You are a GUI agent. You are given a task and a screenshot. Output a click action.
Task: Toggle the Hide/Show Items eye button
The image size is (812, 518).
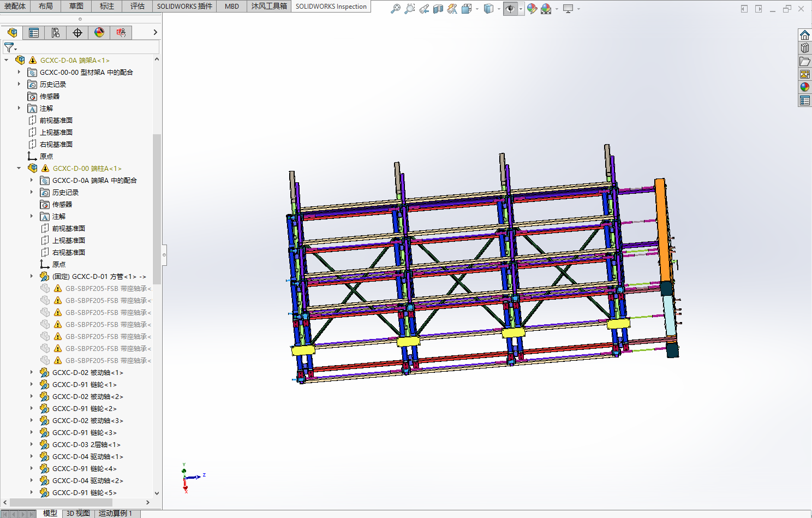[x=510, y=9]
